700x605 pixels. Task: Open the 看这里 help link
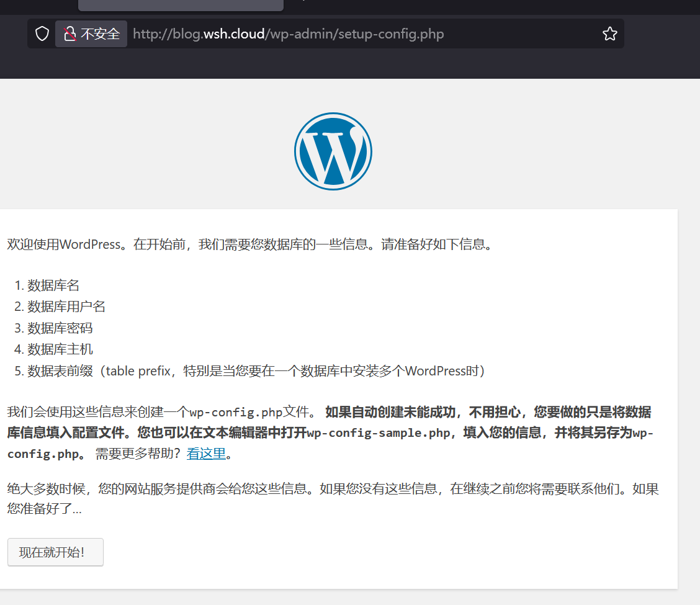click(x=206, y=454)
